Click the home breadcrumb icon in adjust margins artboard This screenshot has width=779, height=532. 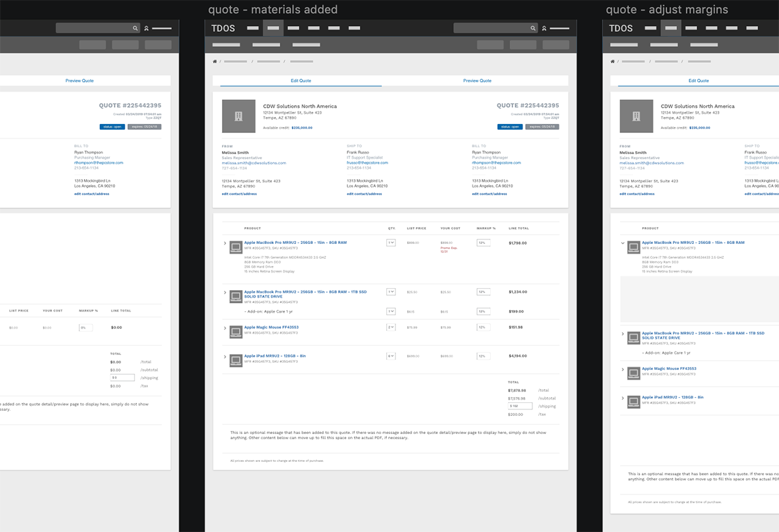pyautogui.click(x=612, y=62)
